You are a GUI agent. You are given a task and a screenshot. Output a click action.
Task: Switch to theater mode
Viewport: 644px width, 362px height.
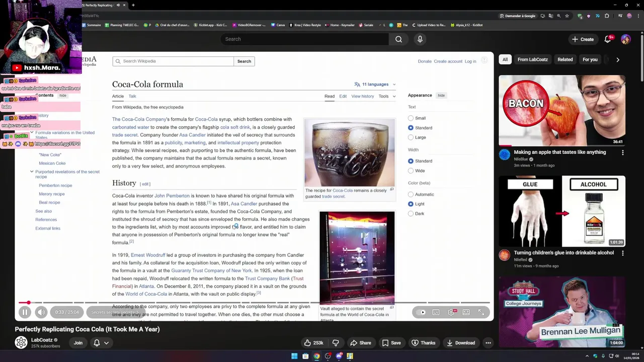click(466, 312)
